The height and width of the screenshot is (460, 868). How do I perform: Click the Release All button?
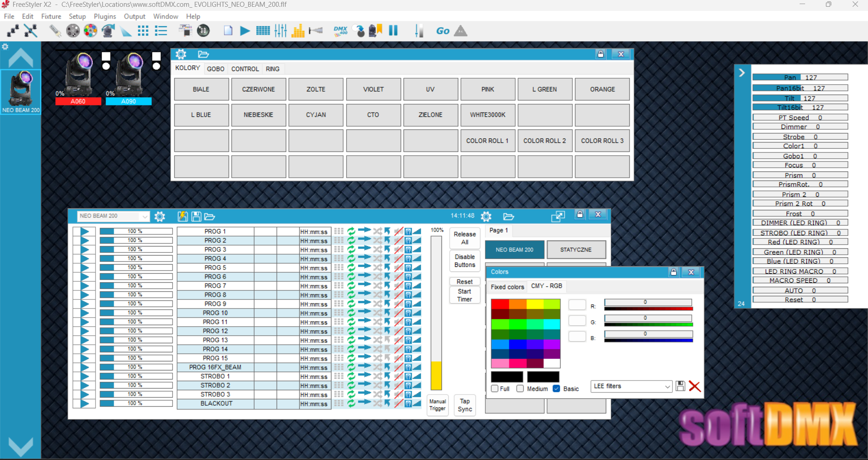pyautogui.click(x=465, y=238)
